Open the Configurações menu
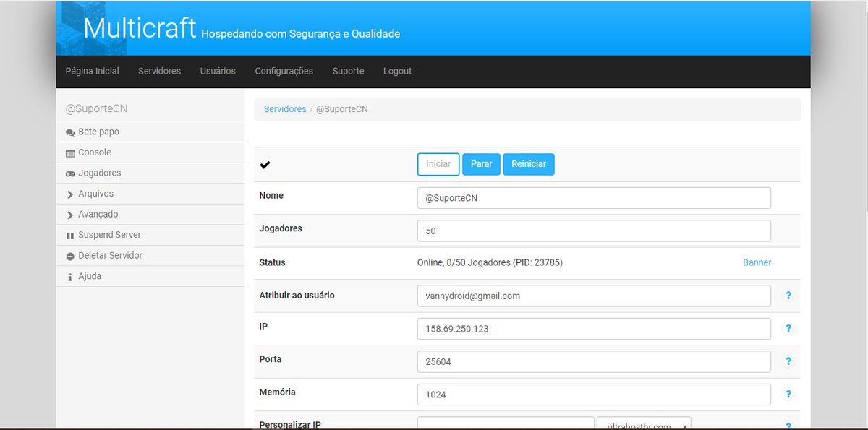The image size is (868, 430). [284, 71]
